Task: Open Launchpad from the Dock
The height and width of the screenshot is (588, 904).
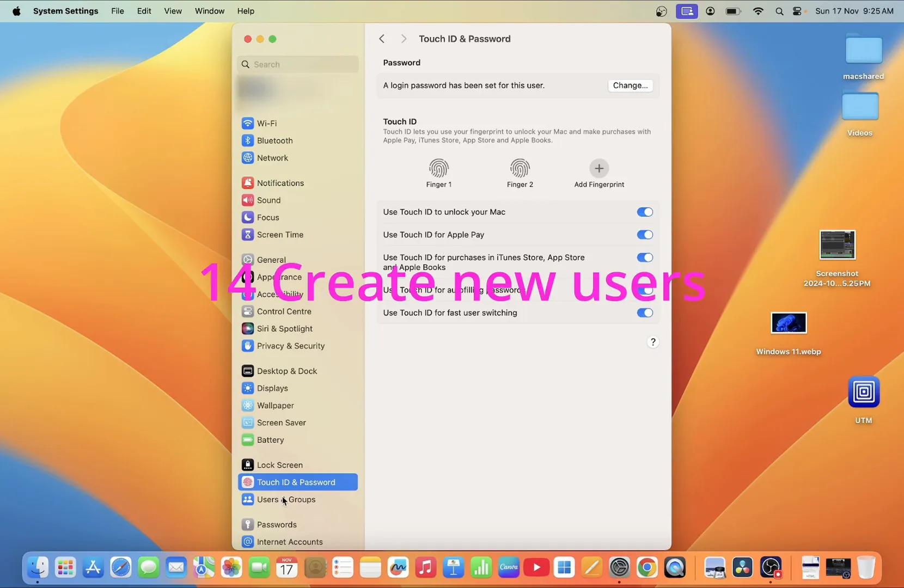Action: (x=65, y=568)
